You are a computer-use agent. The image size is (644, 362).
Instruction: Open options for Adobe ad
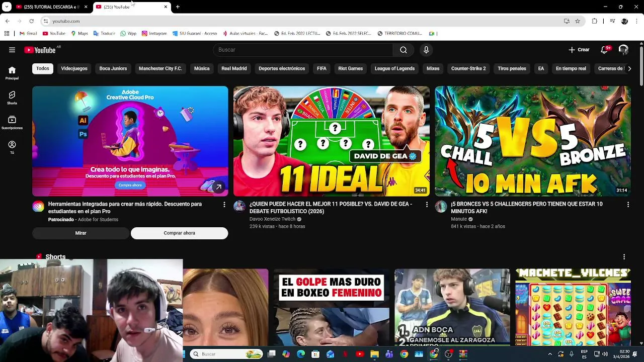point(224,205)
